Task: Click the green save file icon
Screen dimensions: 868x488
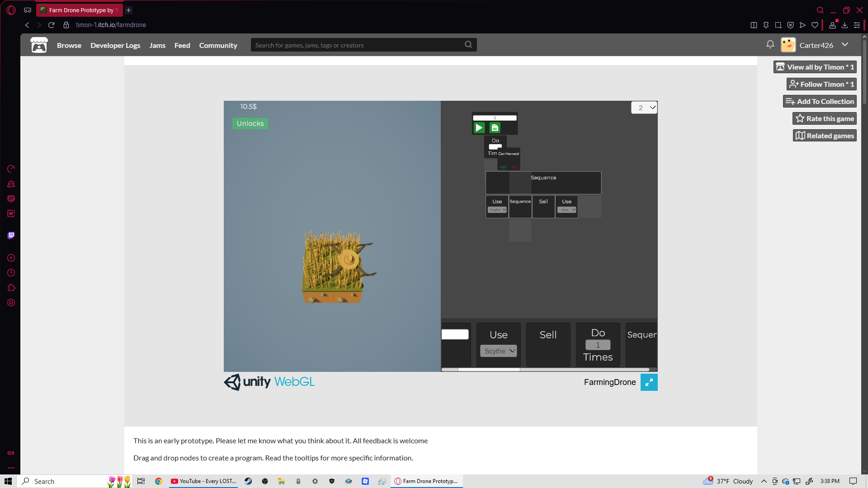Action: click(495, 128)
